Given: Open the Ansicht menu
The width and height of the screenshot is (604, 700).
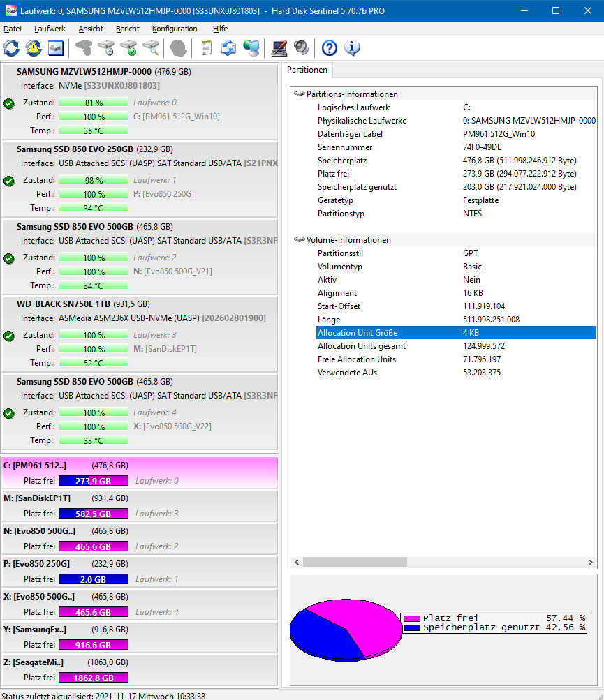Looking at the screenshot, I should (x=91, y=29).
